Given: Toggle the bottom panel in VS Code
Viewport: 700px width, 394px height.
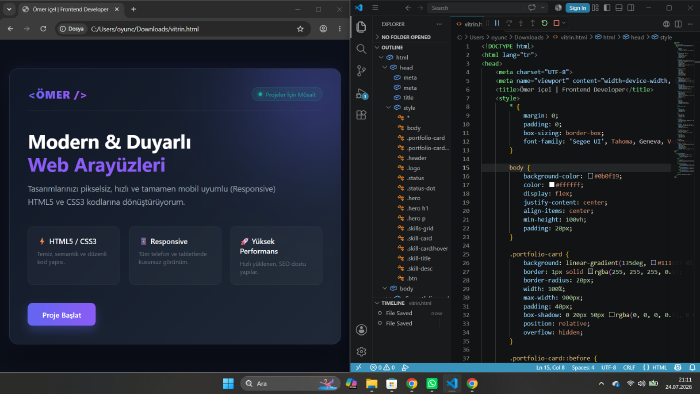Looking at the screenshot, I should pos(619,8).
